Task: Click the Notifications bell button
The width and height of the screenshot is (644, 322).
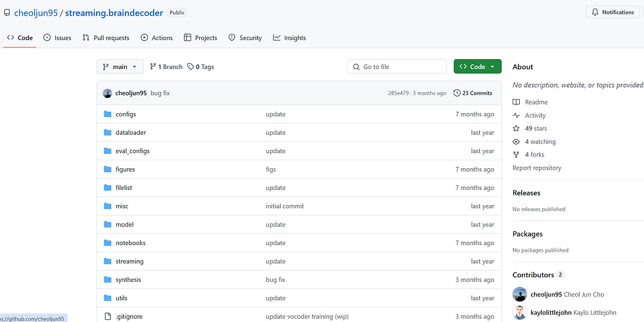Action: pos(612,12)
